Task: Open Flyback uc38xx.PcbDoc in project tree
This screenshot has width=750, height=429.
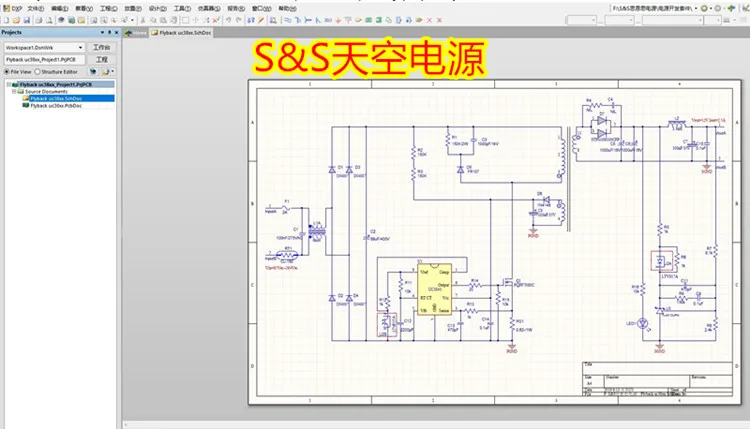Action: [56, 105]
